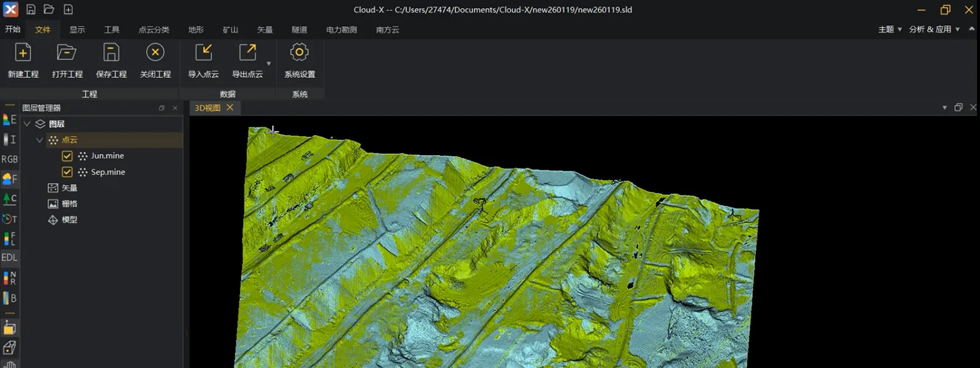980x368 pixels.
Task: Select the NR display mode icon
Action: 9,278
